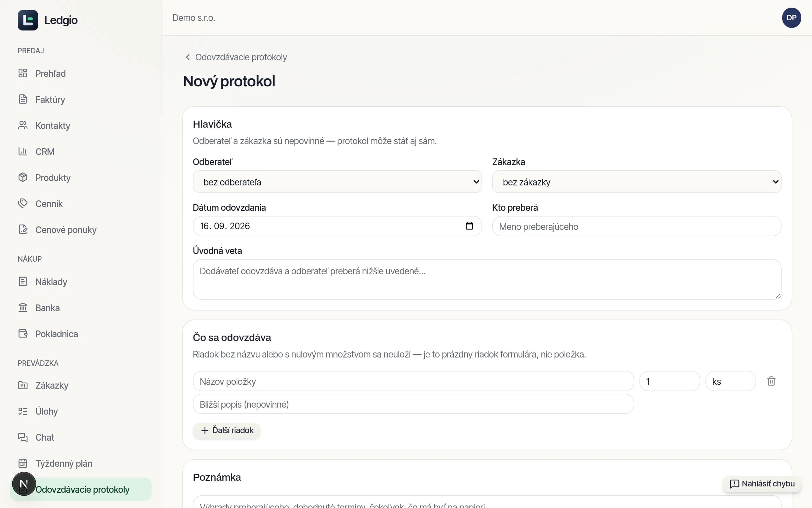The height and width of the screenshot is (508, 812).
Task: Delete the item row with trash icon
Action: (771, 381)
